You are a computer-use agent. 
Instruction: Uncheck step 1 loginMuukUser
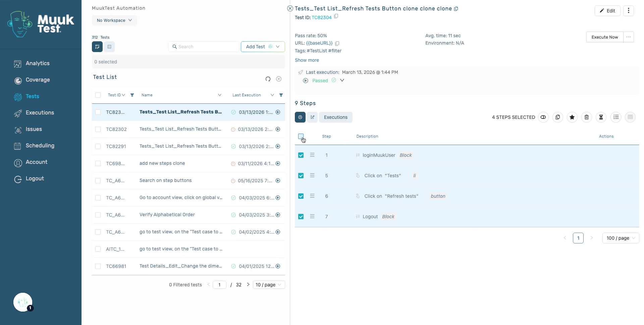[301, 155]
